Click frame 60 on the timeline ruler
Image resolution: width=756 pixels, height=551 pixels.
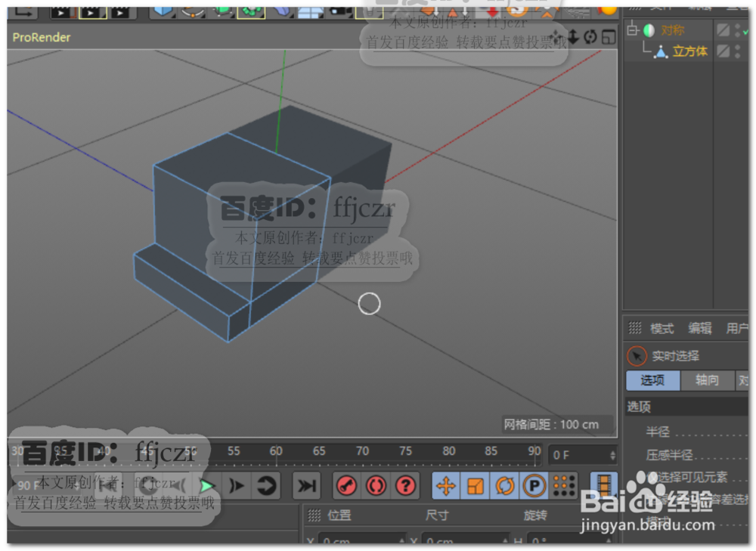(276, 451)
